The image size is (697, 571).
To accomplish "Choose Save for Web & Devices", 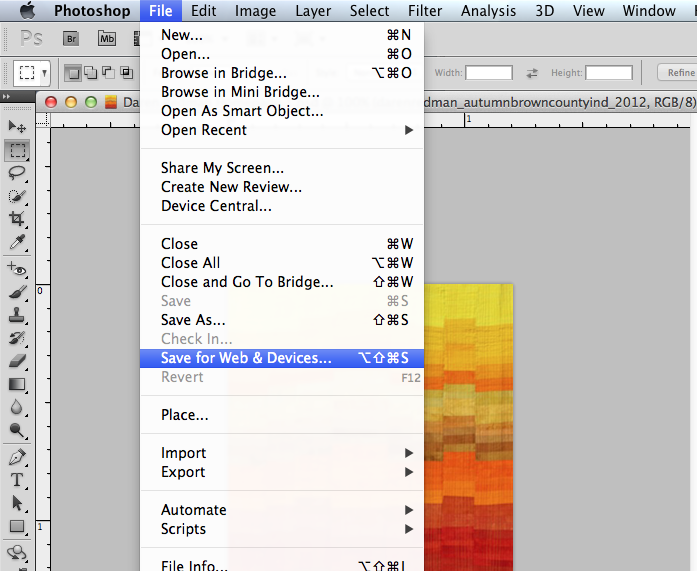I will pos(282,358).
